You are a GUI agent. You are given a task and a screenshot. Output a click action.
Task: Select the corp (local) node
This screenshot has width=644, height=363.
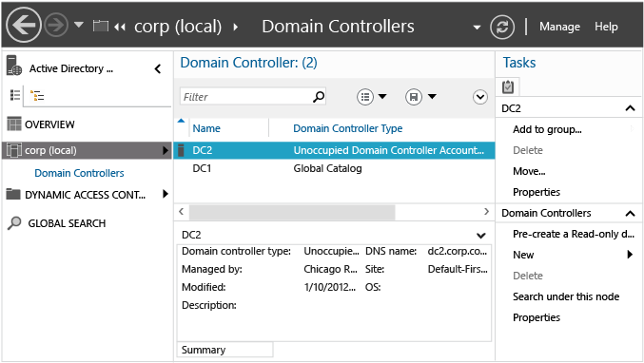tap(87, 150)
